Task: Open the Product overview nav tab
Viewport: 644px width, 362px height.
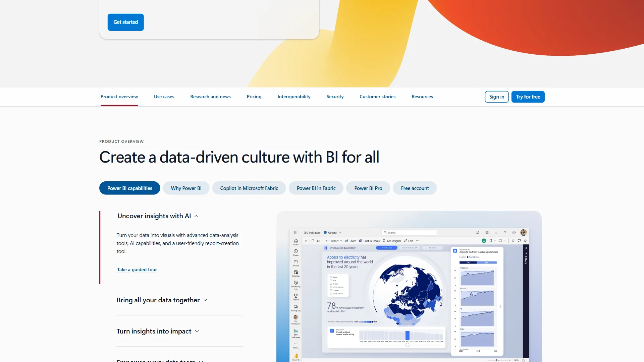Action: 119,97
